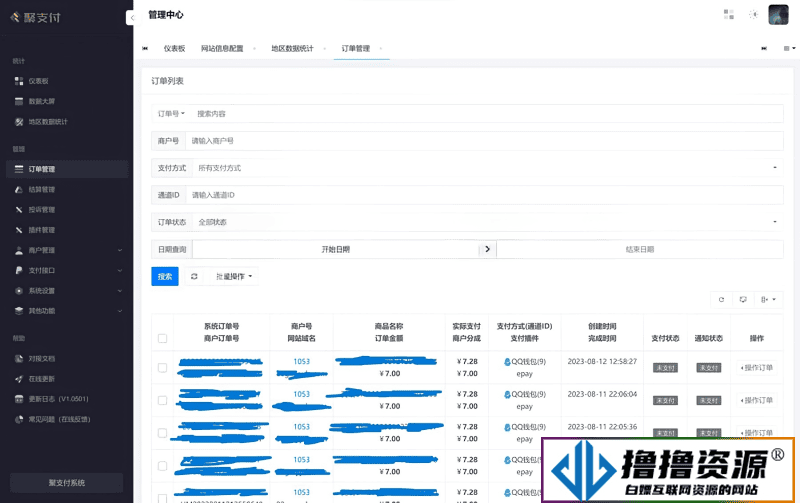Select 订单管理 in the sidebar
Screen dimensions: 800x503
[66, 169]
